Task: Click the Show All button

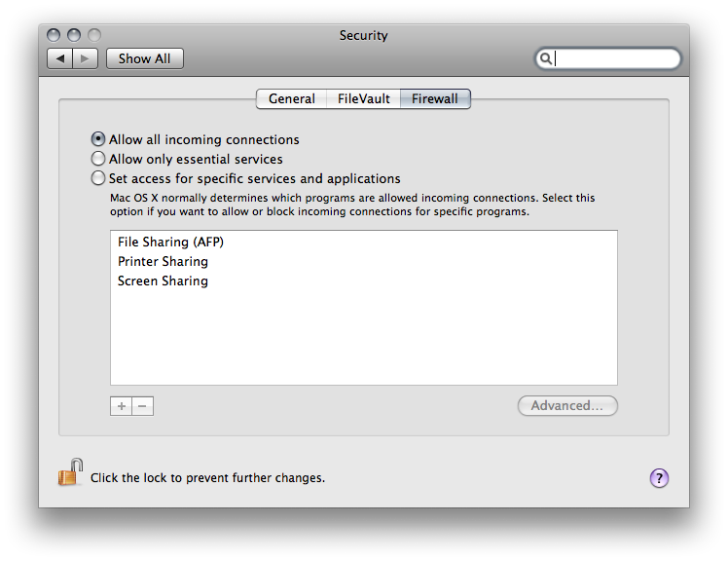Action: pos(145,58)
